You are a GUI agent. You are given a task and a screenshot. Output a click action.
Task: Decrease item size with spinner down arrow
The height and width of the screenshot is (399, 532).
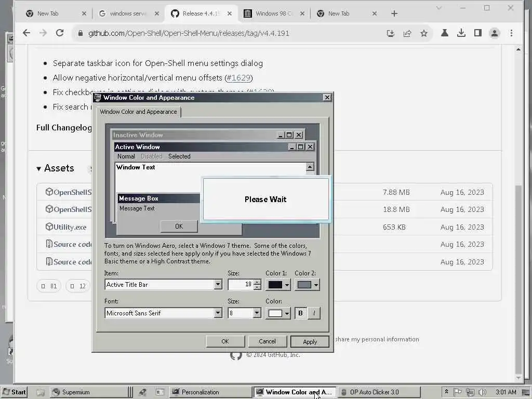click(x=257, y=287)
